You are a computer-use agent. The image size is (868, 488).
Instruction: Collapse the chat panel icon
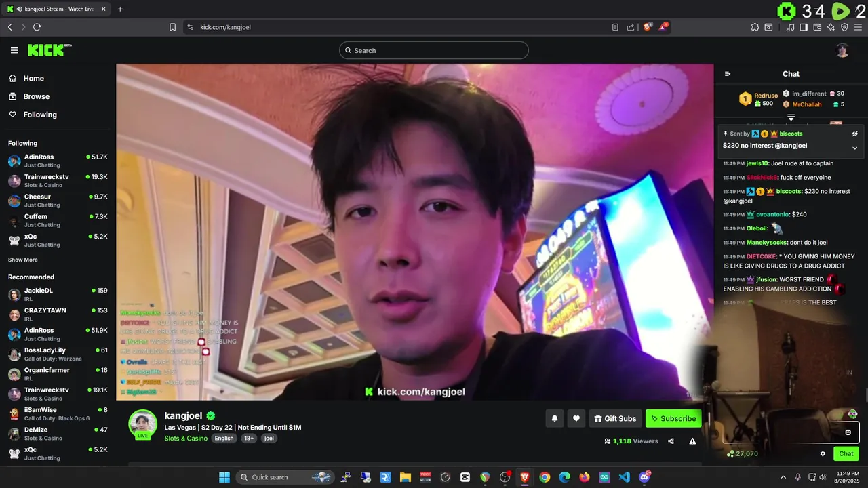[x=728, y=74]
